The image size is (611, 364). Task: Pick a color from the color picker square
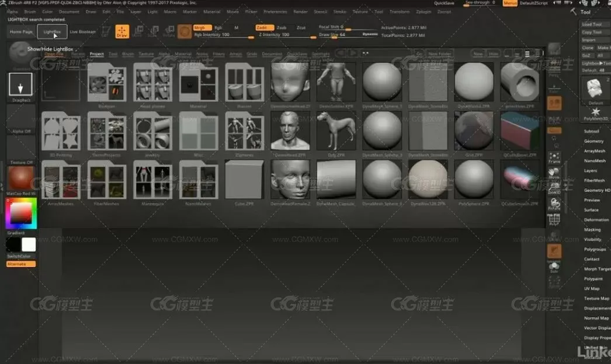pos(21,213)
